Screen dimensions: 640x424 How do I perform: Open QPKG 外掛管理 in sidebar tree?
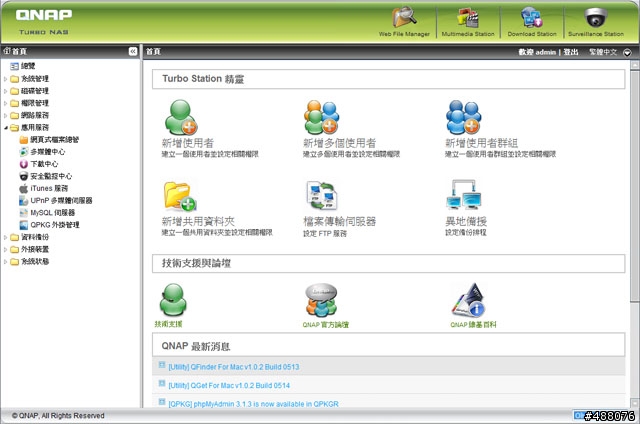click(x=49, y=225)
